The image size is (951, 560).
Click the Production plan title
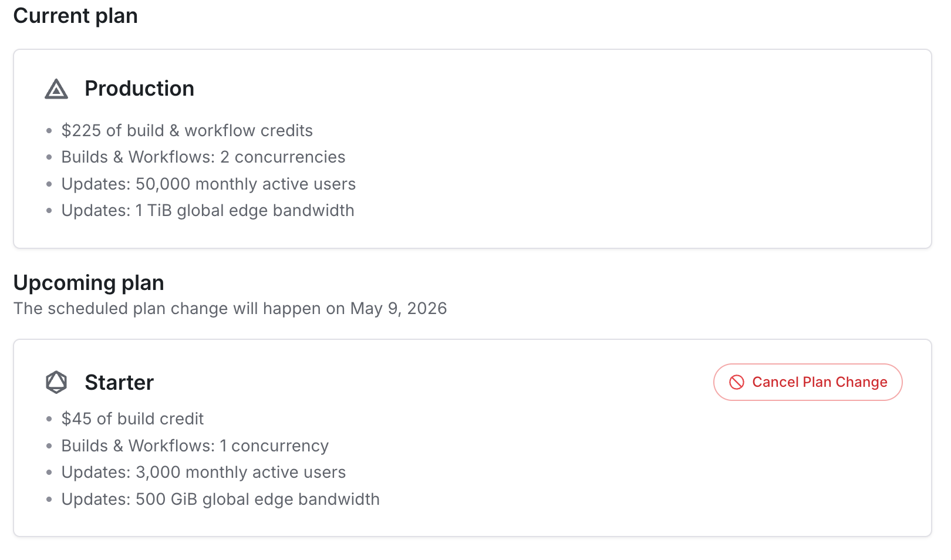coord(139,89)
